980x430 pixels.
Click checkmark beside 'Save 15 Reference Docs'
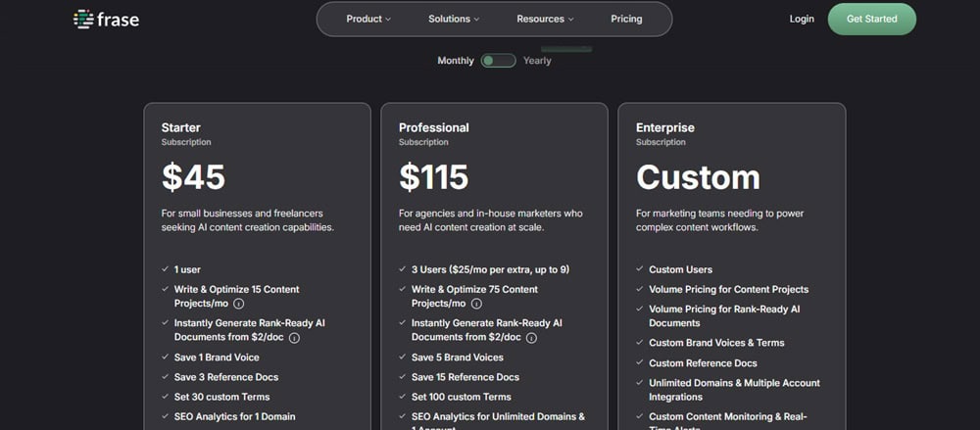point(403,376)
